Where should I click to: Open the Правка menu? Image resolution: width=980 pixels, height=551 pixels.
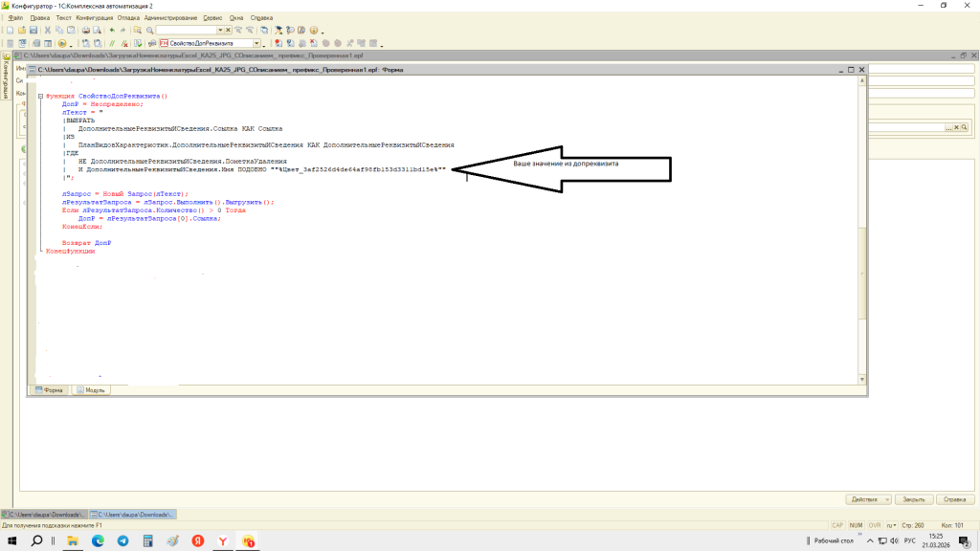tap(40, 18)
